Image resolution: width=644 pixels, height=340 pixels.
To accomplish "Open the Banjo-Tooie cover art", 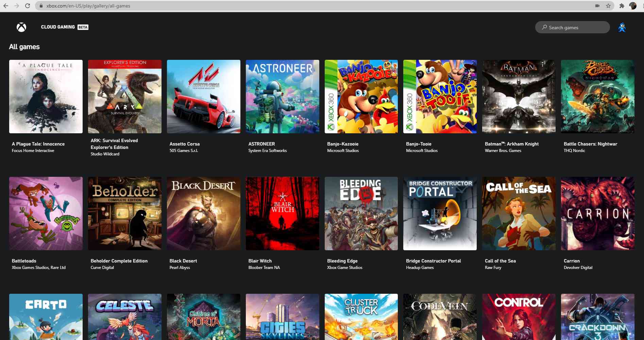I will click(x=440, y=97).
